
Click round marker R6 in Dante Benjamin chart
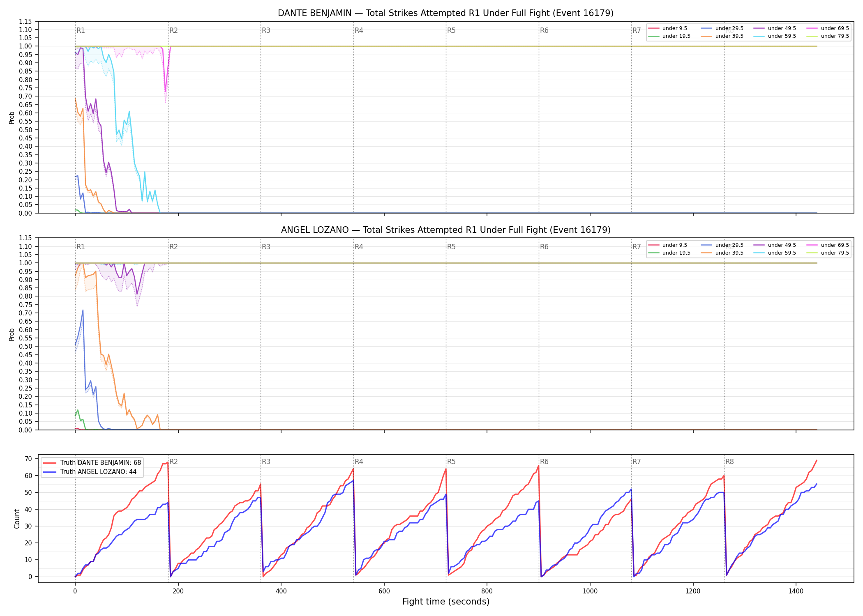(545, 30)
